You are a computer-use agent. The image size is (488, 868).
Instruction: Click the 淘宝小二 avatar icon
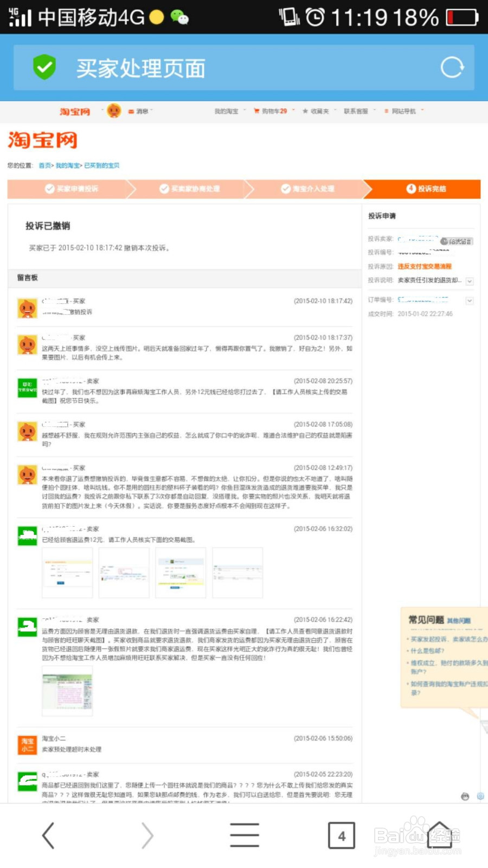point(27,745)
